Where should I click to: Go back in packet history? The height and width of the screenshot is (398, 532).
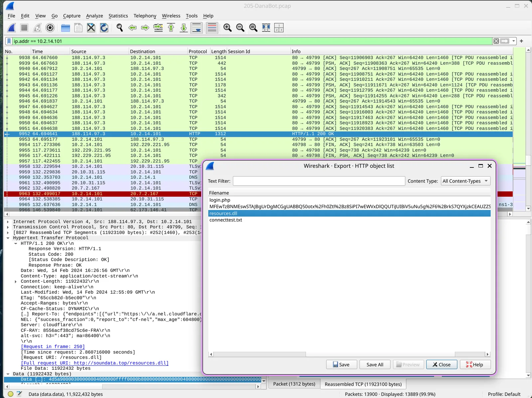point(132,28)
